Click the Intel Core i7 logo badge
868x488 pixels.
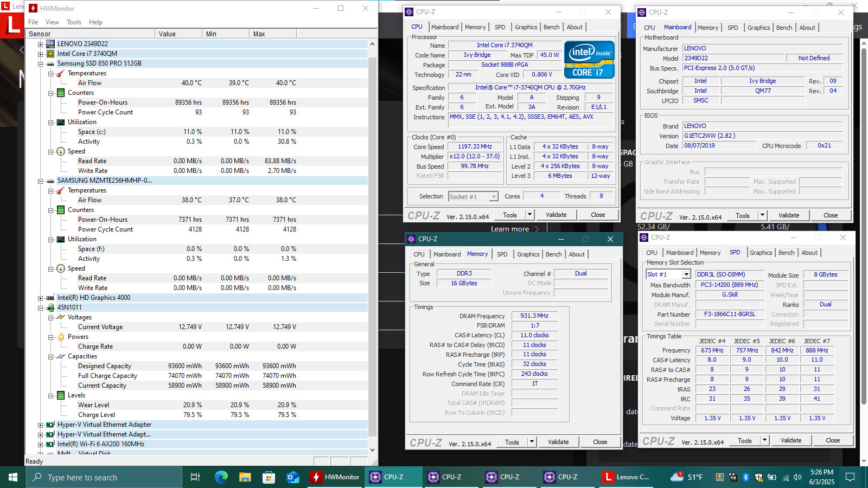coord(589,60)
